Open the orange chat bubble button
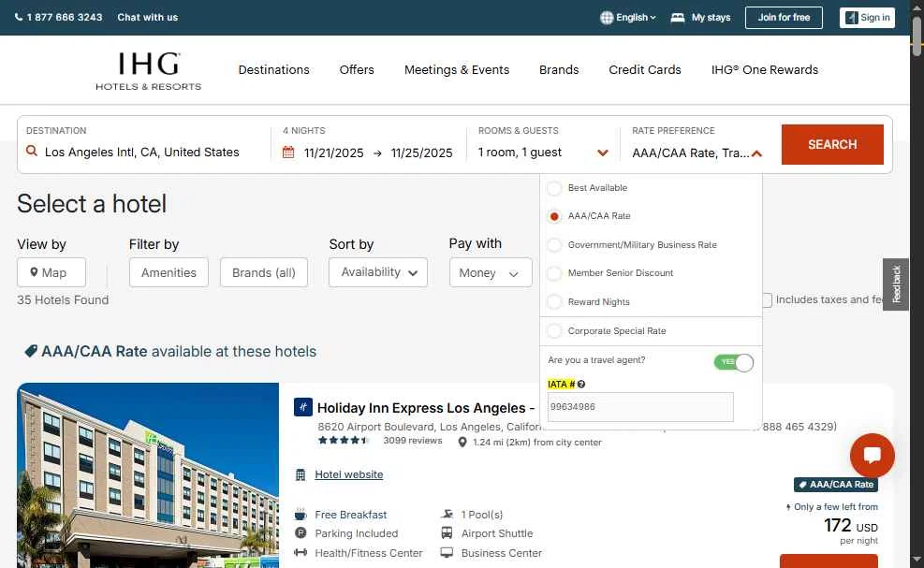This screenshot has width=924, height=568. click(x=873, y=456)
